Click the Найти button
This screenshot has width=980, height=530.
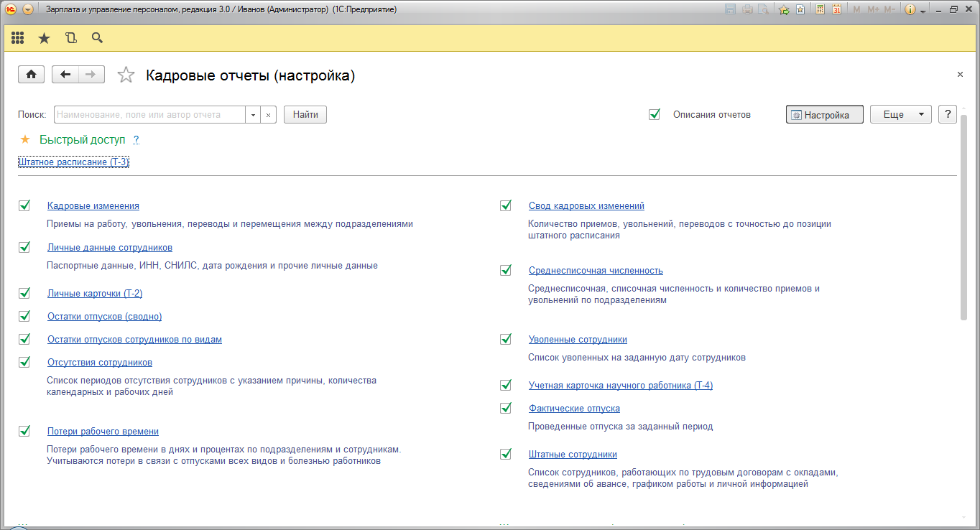tap(305, 115)
